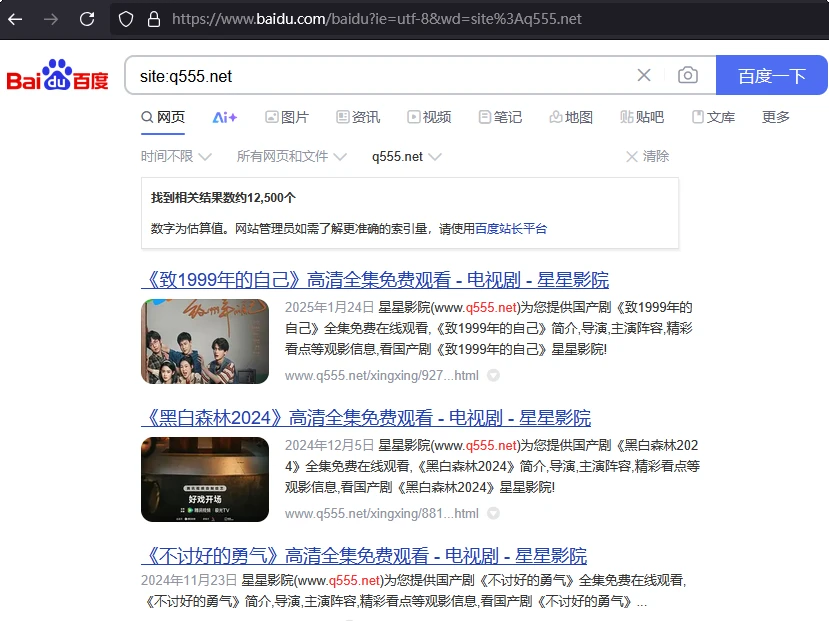
Task: Click the padlock site security icon
Action: pos(153,19)
